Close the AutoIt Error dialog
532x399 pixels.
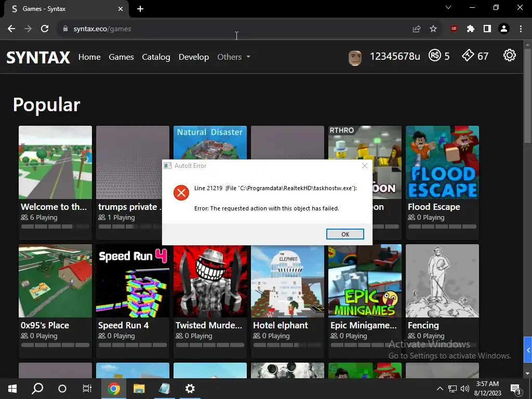coord(365,166)
